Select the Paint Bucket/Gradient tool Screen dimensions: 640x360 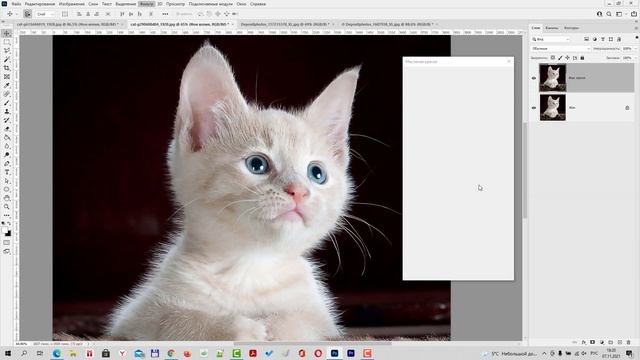tap(7, 138)
